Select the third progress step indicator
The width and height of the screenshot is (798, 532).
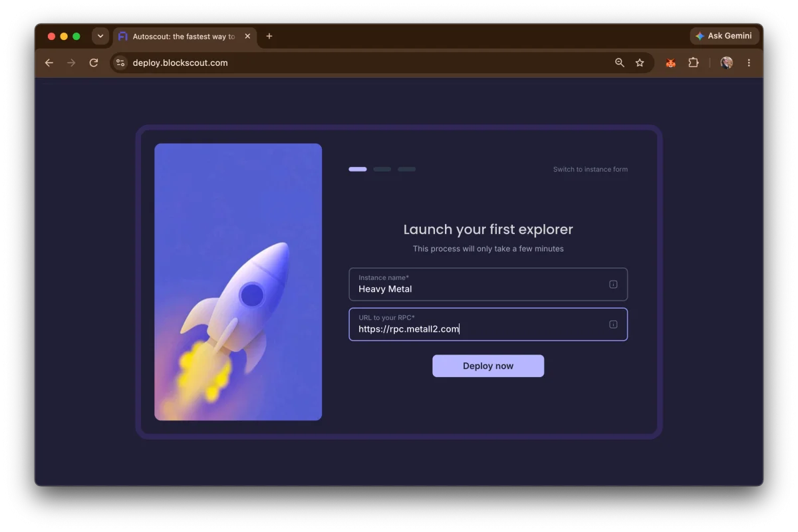point(407,169)
